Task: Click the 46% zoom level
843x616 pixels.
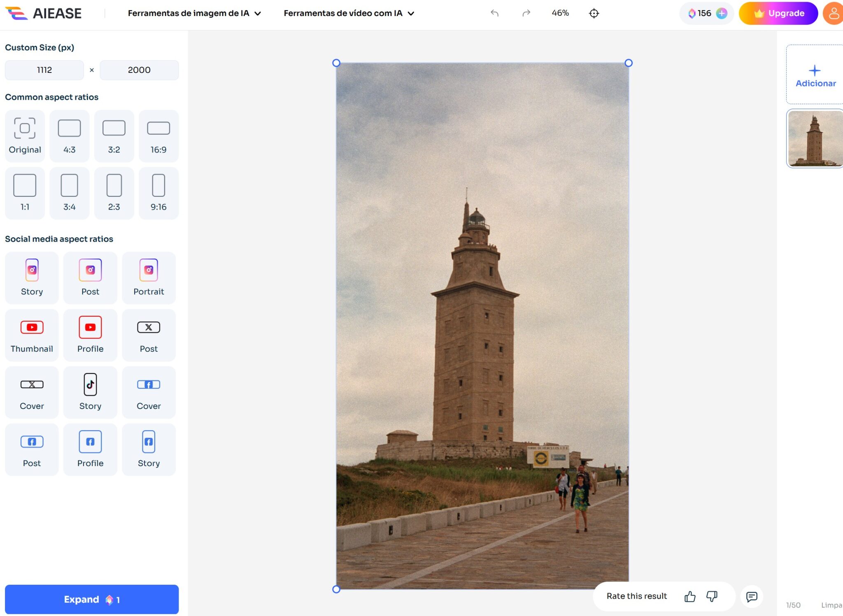Action: tap(560, 13)
